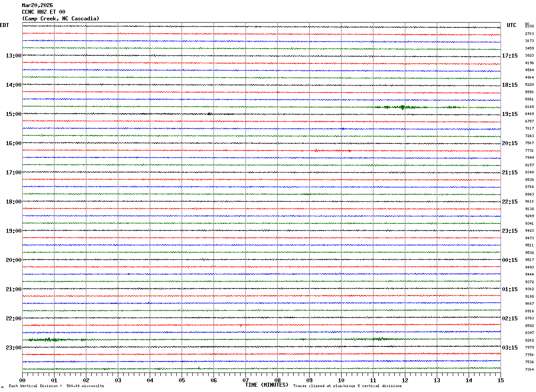The width and height of the screenshot is (536, 392).
Task: Click the 20:15 UTC time label
Action: coord(510,143)
